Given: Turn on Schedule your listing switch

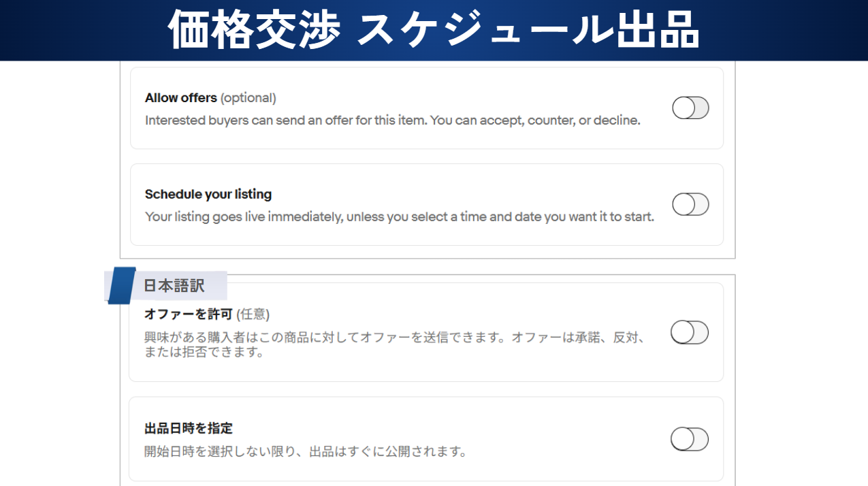Looking at the screenshot, I should [690, 204].
